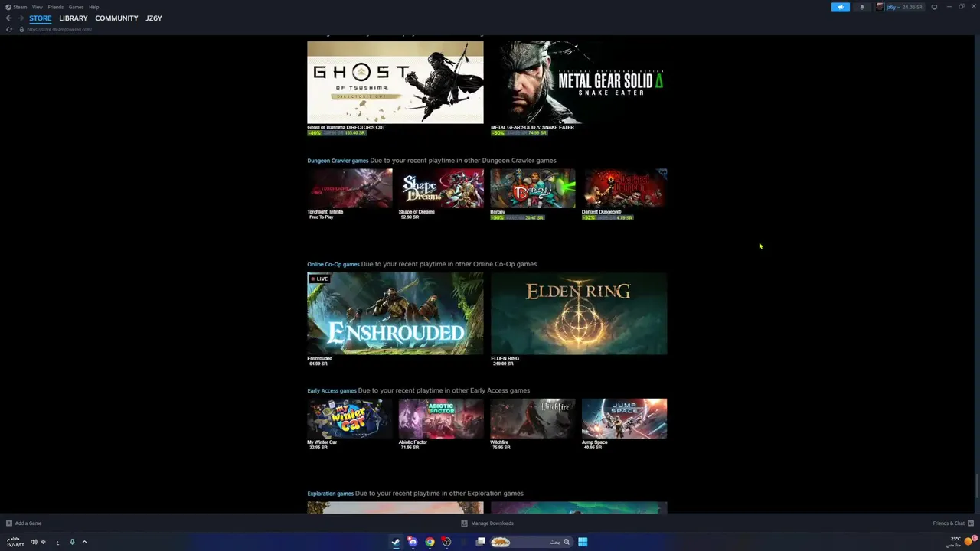Click the Ghost of Tsushima discounted price

(355, 133)
